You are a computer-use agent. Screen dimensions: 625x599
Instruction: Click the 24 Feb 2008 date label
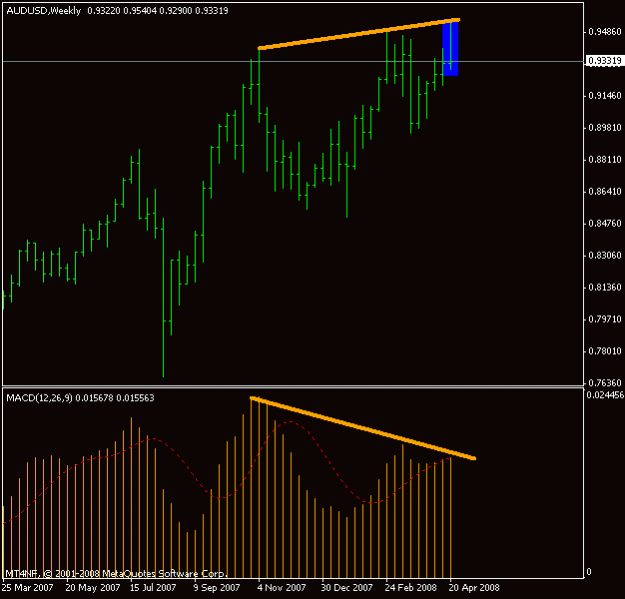click(411, 587)
